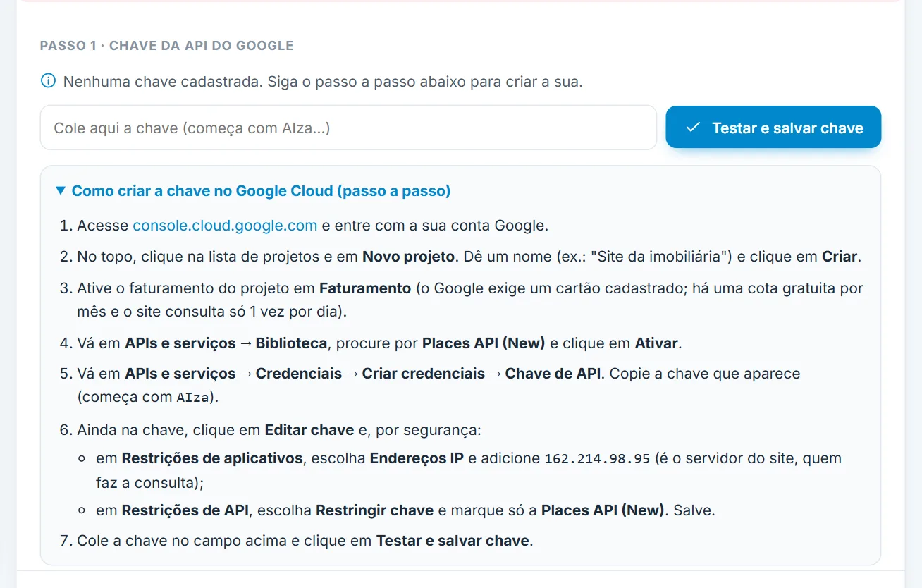The height and width of the screenshot is (588, 922).
Task: Click the API key input field
Action: (348, 128)
